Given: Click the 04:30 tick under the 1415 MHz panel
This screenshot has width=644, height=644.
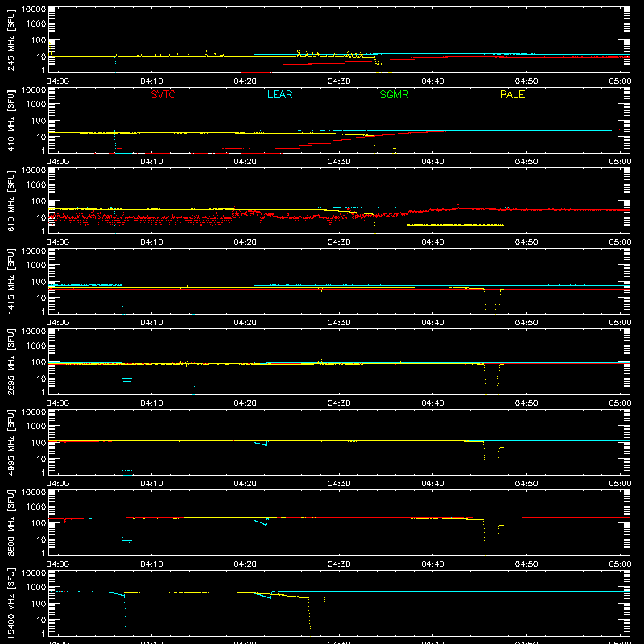Looking at the screenshot, I should click(x=339, y=323).
